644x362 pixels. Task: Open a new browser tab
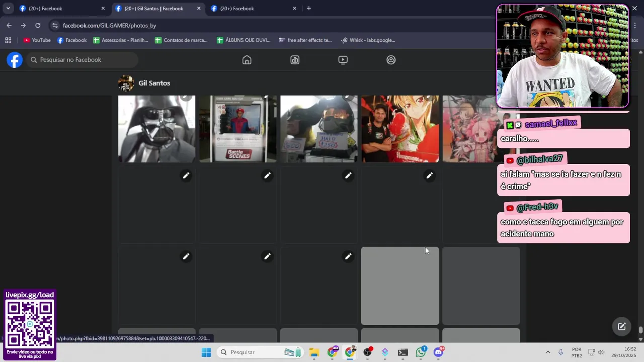tap(309, 8)
